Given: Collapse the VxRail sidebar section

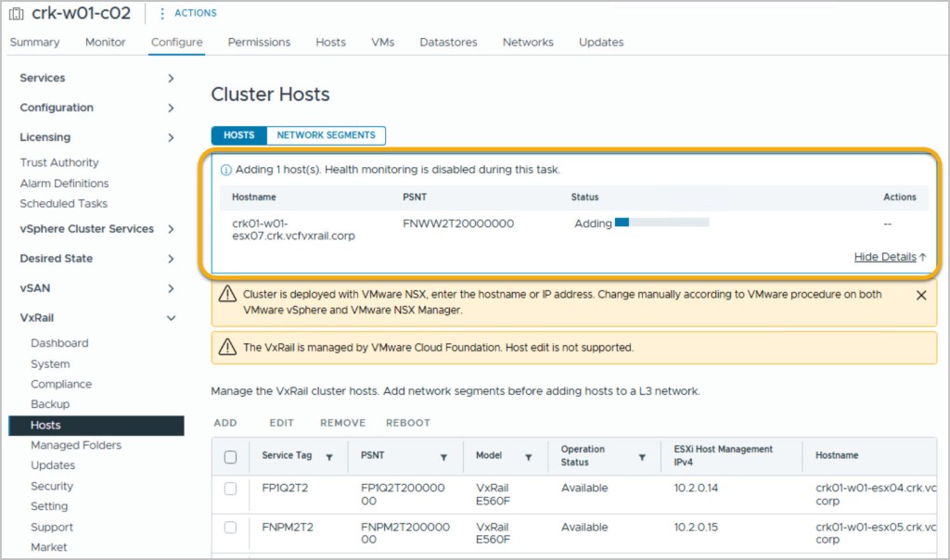Looking at the screenshot, I should [x=171, y=318].
